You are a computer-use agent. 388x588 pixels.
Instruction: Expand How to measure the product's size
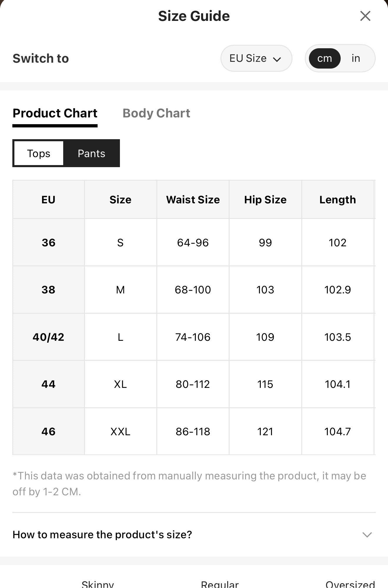click(194, 534)
